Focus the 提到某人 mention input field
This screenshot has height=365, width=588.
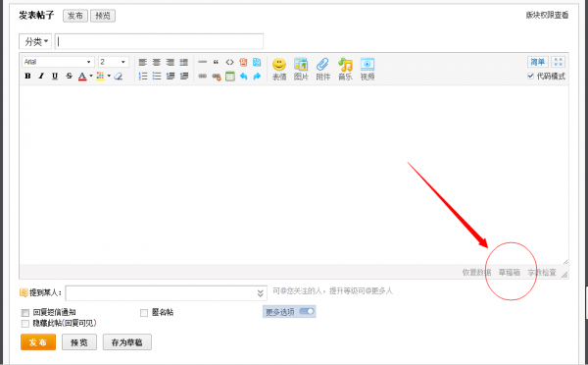click(167, 293)
